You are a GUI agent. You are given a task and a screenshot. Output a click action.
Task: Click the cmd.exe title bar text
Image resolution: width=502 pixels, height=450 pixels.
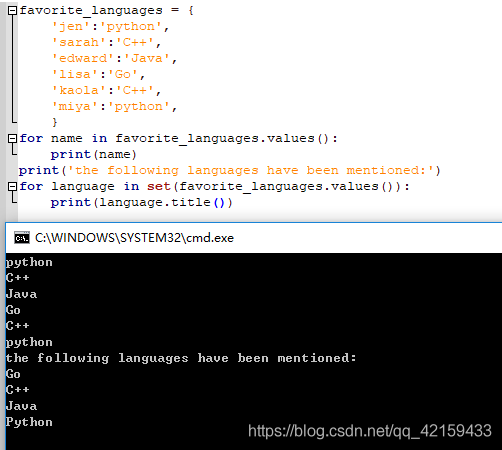tap(134, 238)
